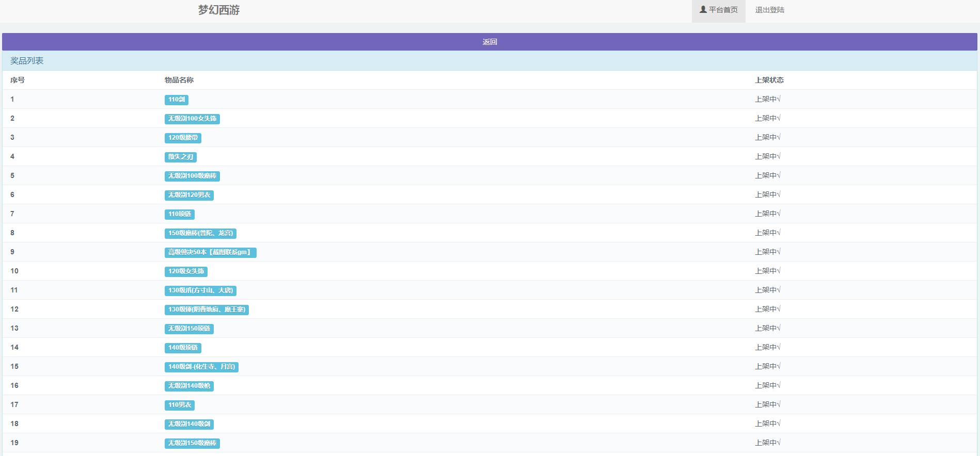
Task: Click the 无级别100女头饰 badge
Action: click(x=192, y=119)
